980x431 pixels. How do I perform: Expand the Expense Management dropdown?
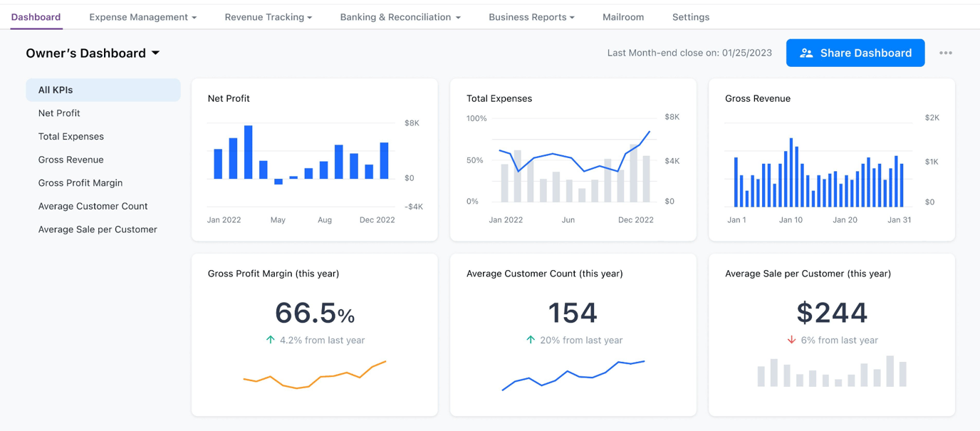click(142, 16)
